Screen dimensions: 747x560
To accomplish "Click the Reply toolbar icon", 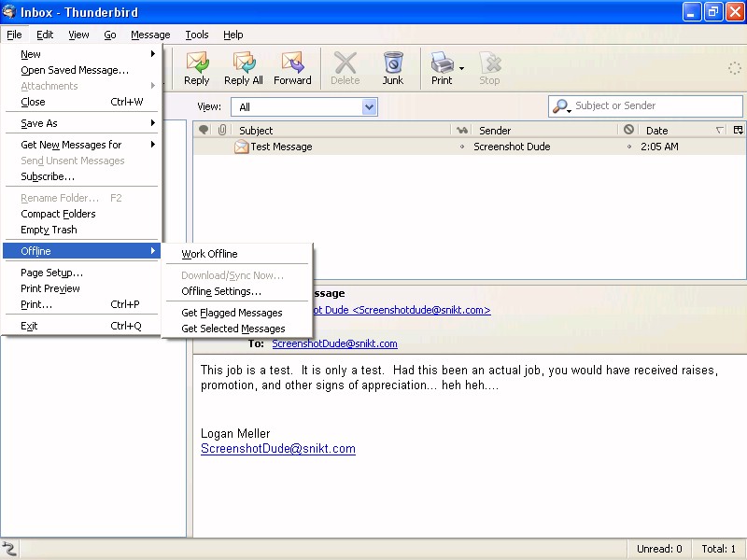I will point(197,68).
